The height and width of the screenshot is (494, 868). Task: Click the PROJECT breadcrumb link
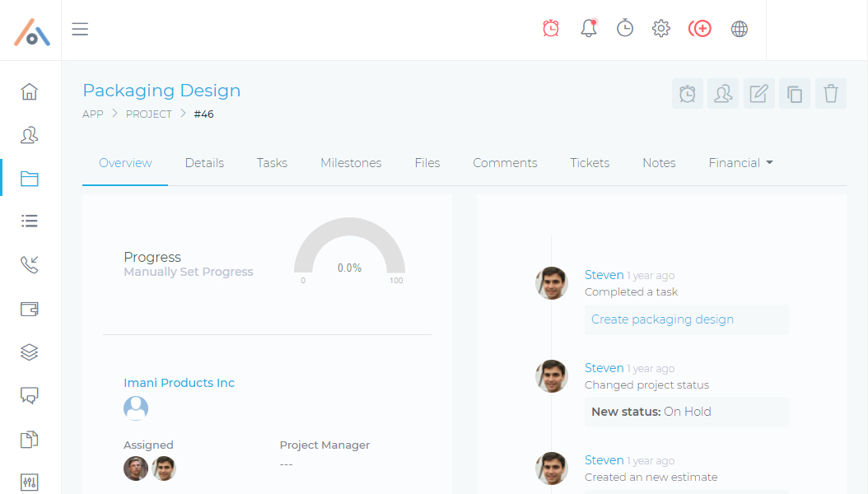[148, 114]
